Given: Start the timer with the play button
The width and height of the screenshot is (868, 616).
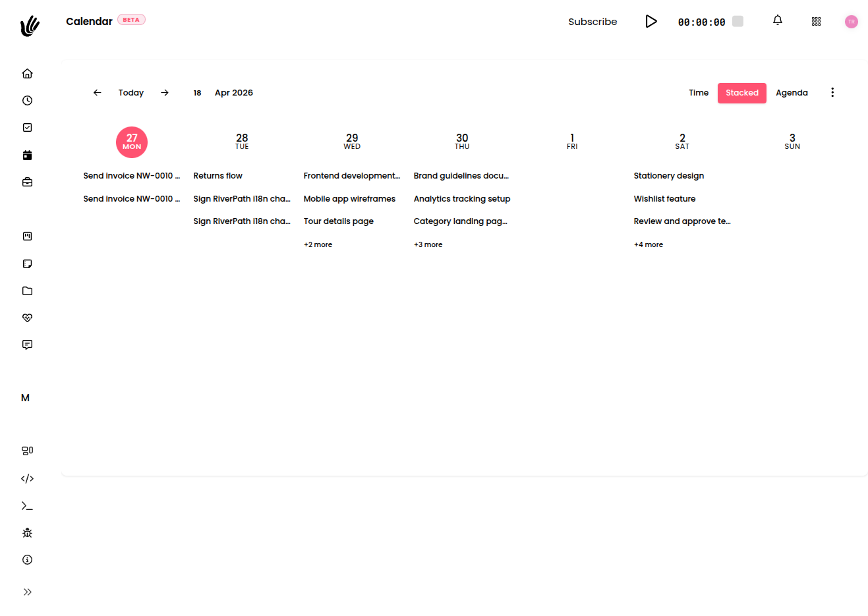Looking at the screenshot, I should pos(651,22).
